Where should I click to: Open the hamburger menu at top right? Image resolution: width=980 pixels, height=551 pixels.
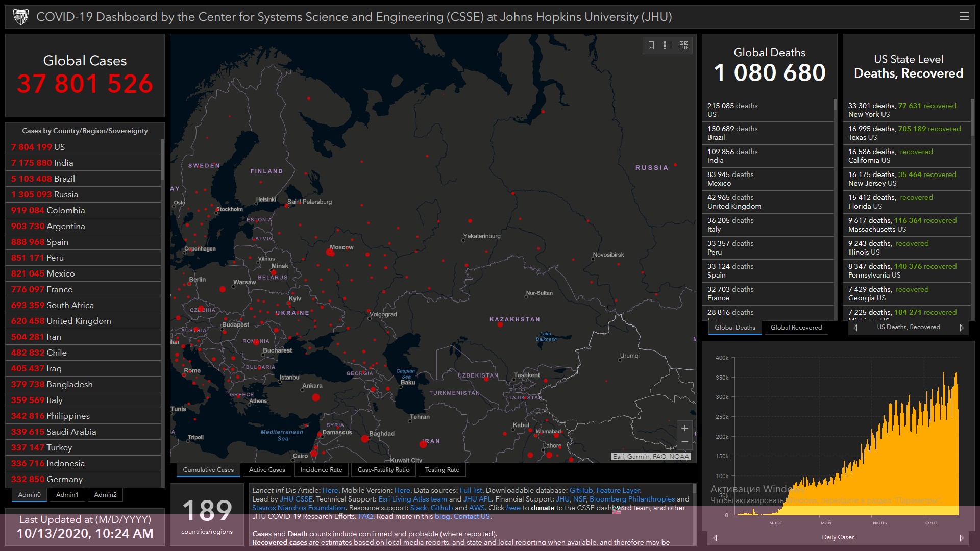point(964,17)
